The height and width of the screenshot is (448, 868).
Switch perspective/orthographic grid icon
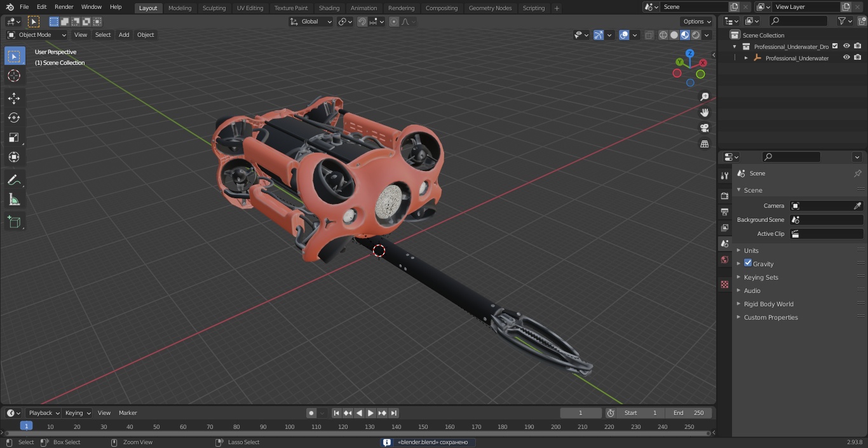704,144
